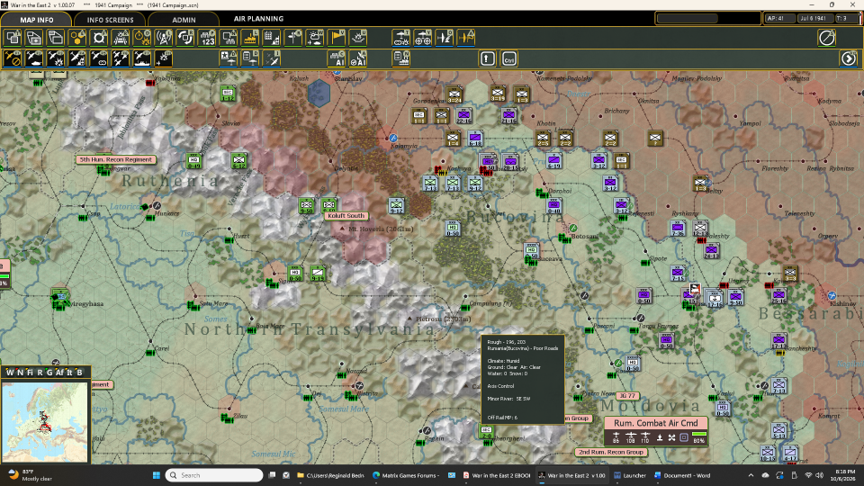Toggle stacked-squares unit display icon
Viewport: 864px width, 486px height.
point(56,38)
